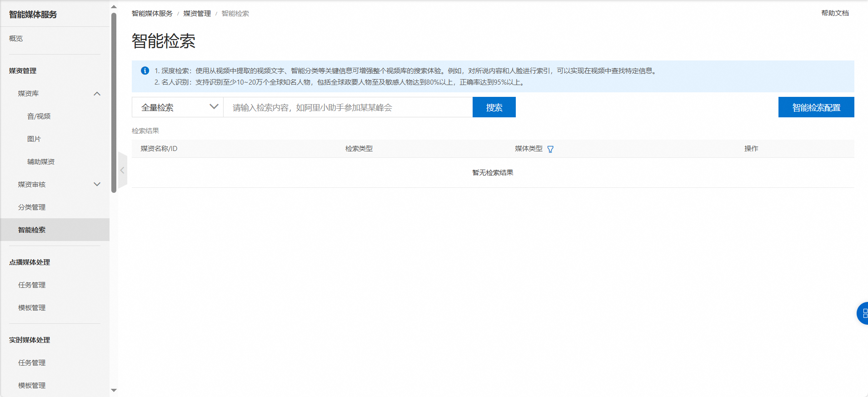
Task: Click the 名人识别 description line in banner
Action: [x=340, y=82]
